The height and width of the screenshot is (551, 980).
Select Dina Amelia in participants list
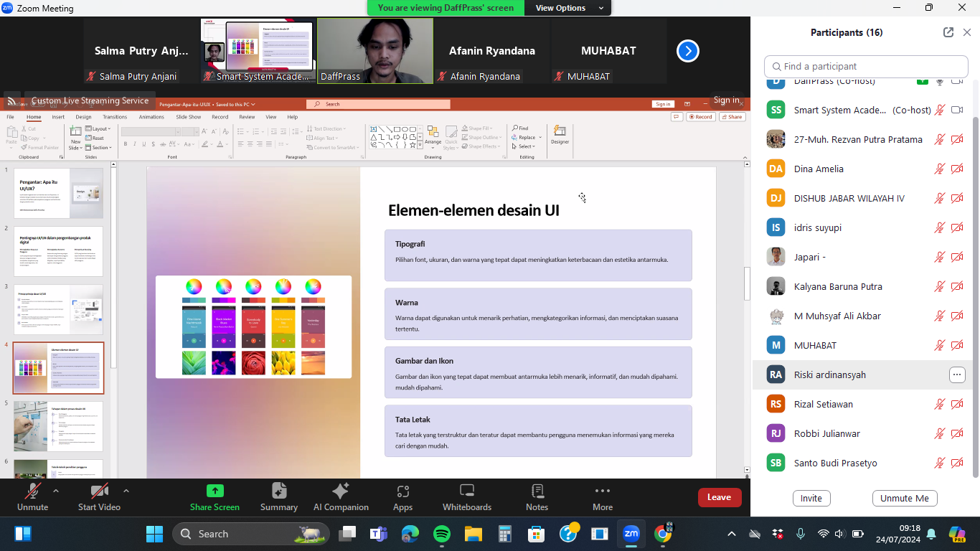tap(862, 169)
